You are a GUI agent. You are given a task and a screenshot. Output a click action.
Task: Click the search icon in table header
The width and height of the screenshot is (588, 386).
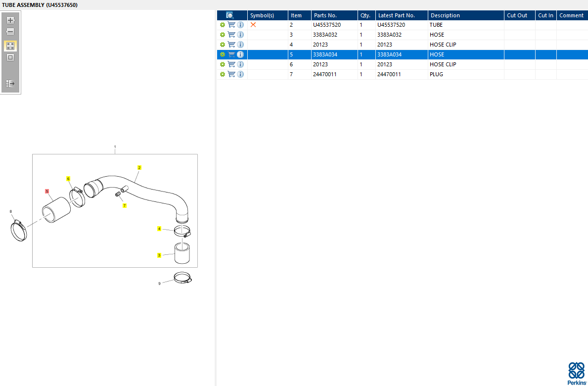click(x=230, y=15)
